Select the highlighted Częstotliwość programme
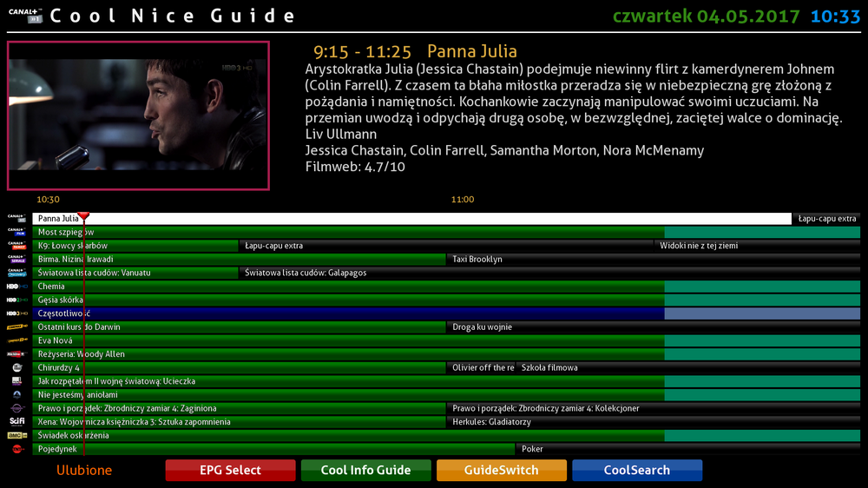Image resolution: width=868 pixels, height=488 pixels. (347, 313)
